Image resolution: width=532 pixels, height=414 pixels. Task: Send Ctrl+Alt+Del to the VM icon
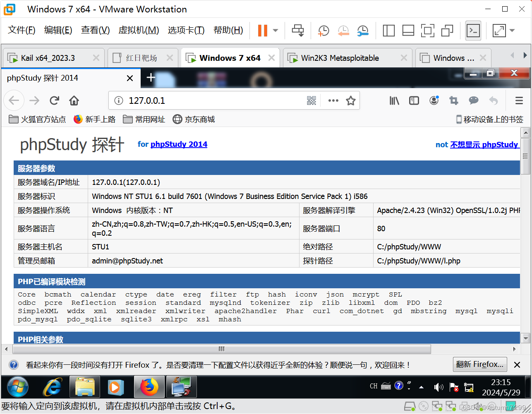pos(298,30)
